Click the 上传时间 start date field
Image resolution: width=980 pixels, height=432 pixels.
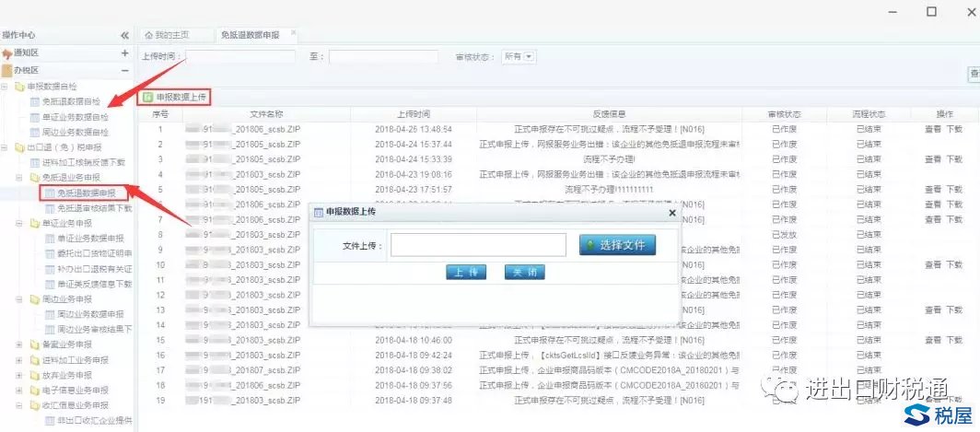[240, 57]
